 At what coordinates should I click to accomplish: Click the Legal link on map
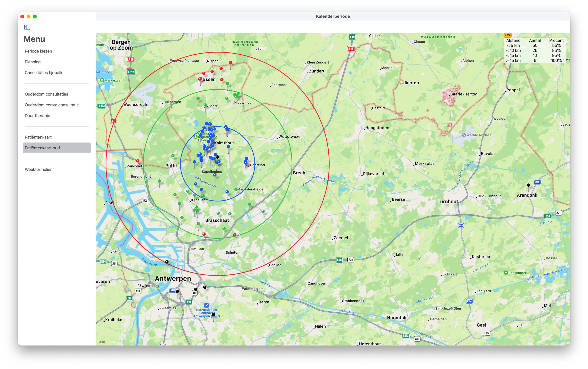coord(102,342)
